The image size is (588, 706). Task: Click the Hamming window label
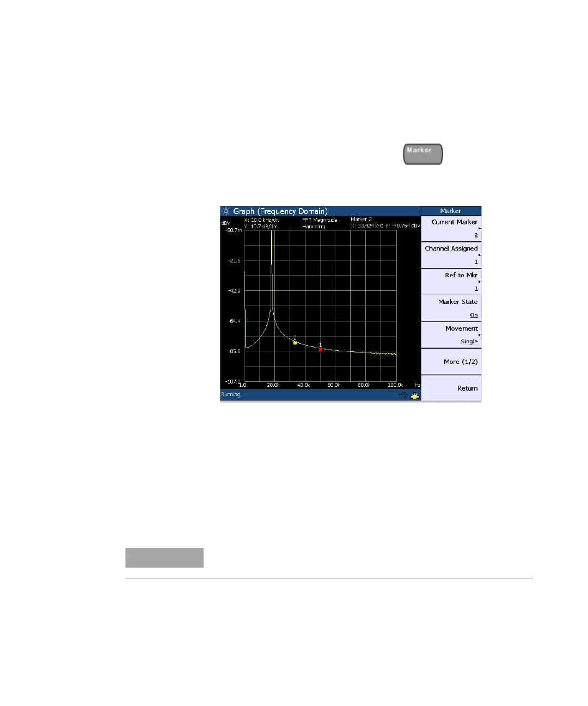click(x=314, y=226)
